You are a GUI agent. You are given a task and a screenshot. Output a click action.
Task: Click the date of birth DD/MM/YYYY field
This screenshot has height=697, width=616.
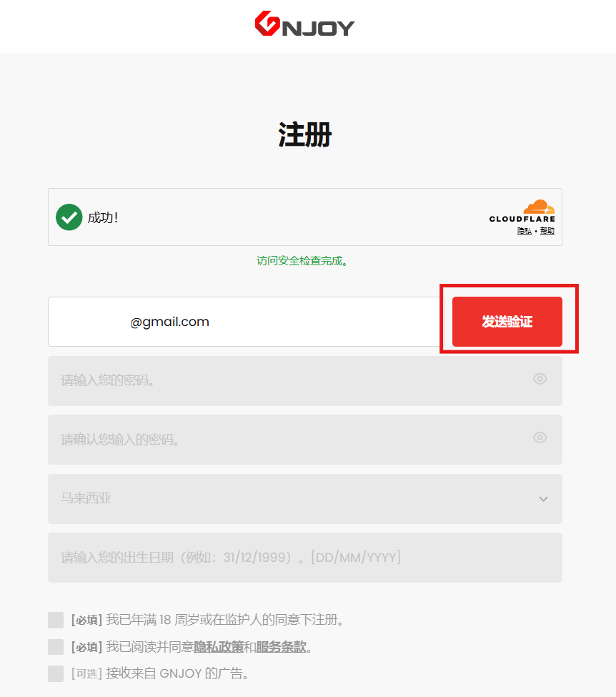[305, 558]
